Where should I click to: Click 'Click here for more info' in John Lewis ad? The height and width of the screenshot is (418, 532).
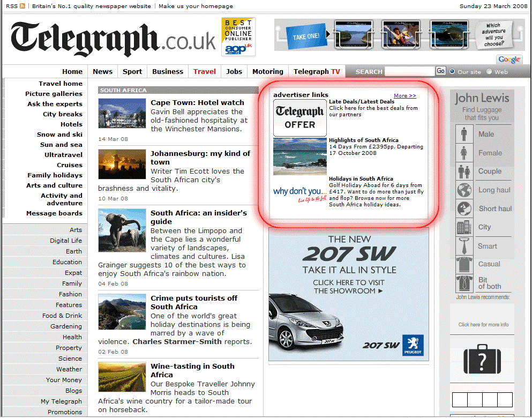pyautogui.click(x=483, y=325)
